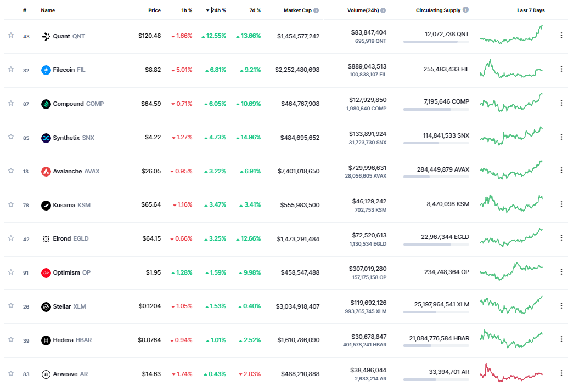Click Hedera circulating supply progress bar
Viewport: 579px width, 392px height.
436,346
